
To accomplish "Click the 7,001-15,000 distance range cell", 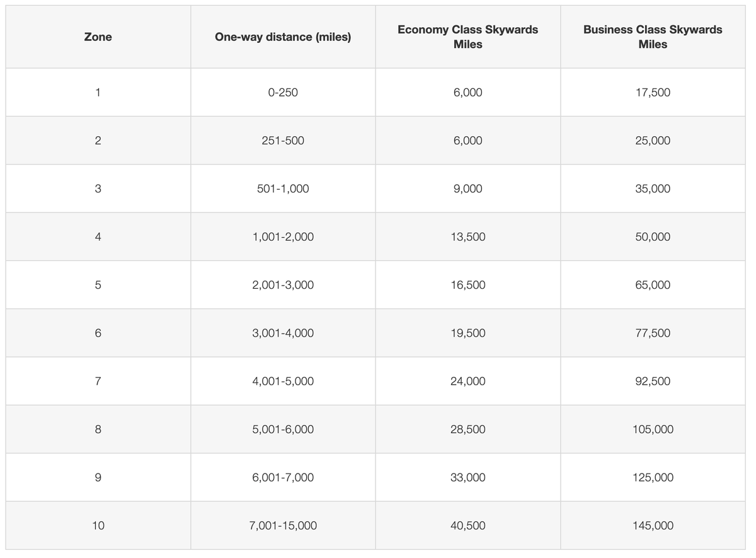I will [283, 526].
